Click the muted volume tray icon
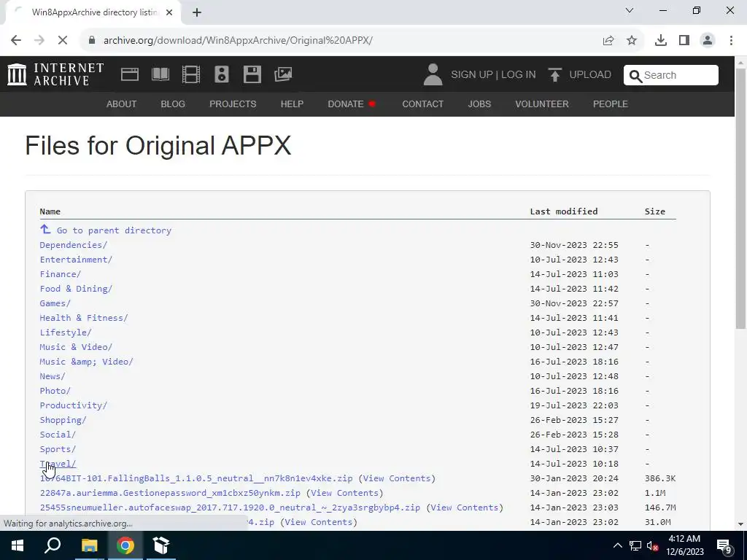Viewport: 747px width, 560px height. click(x=653, y=545)
